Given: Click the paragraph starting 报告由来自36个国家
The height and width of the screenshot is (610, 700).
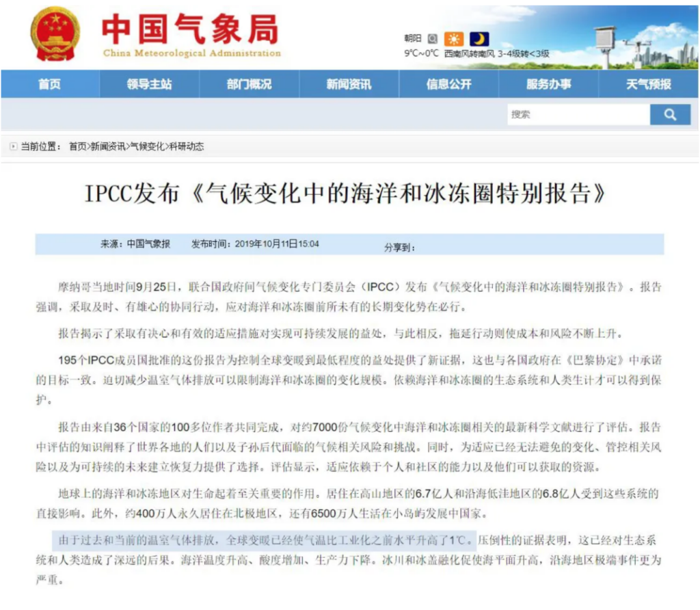Looking at the screenshot, I should (x=349, y=447).
